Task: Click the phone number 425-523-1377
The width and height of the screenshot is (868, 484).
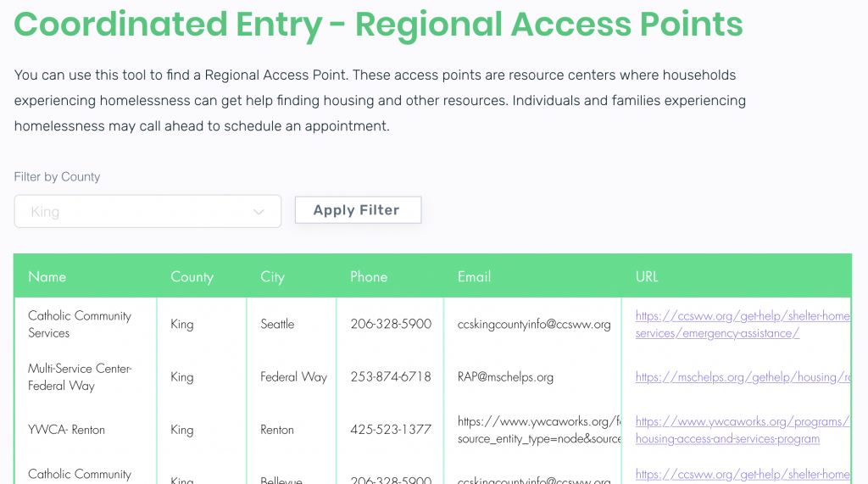Action: click(x=391, y=430)
